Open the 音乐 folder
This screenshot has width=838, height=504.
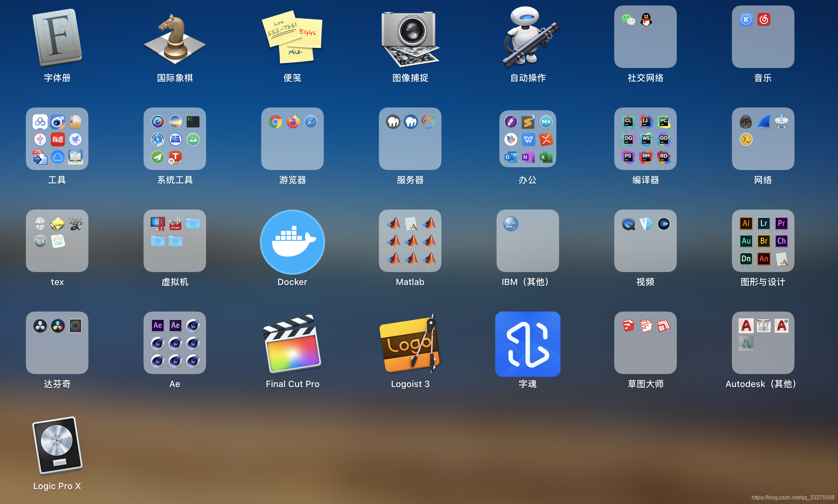[x=763, y=37]
